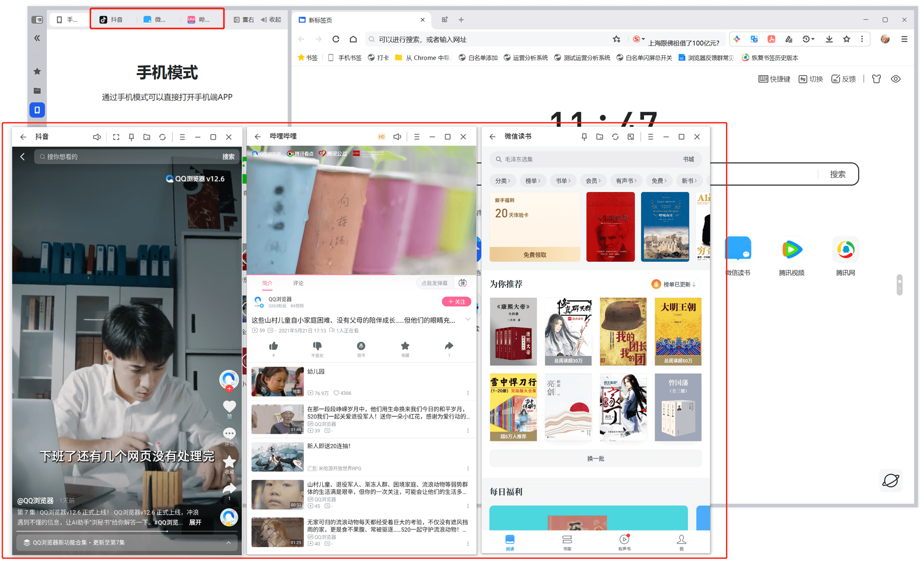This screenshot has height=563, width=924.
Task: Open the 分类 category chip in WeChat Read
Action: (502, 181)
